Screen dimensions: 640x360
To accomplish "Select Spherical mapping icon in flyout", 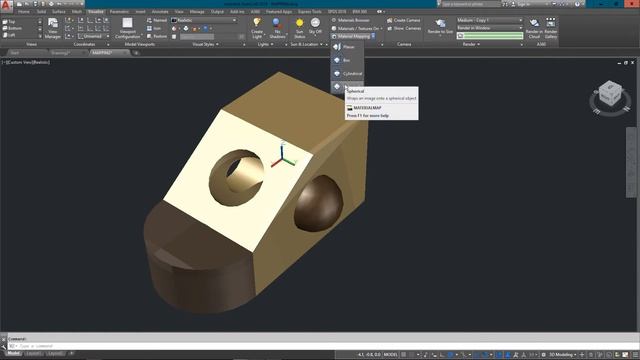I will click(x=337, y=87).
